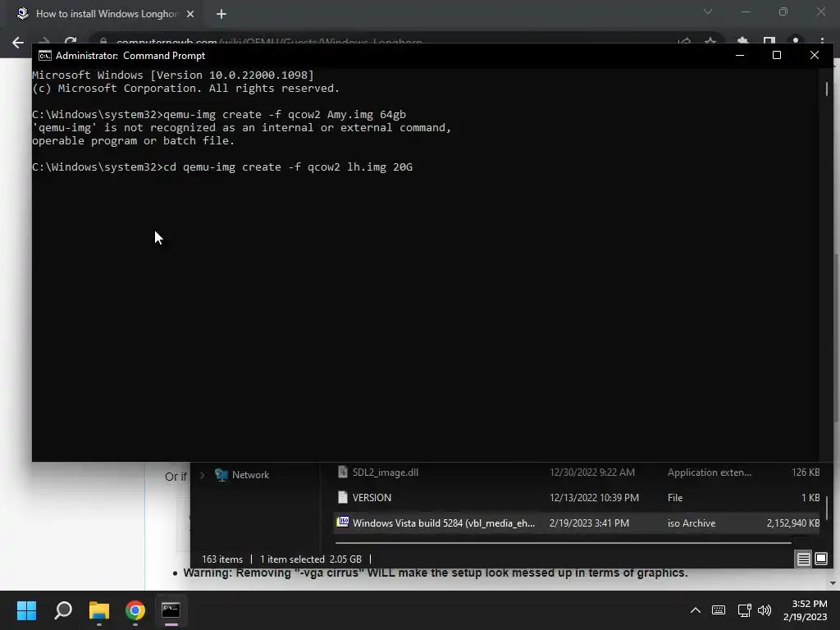This screenshot has width=840, height=630.
Task: Open network status tray icon
Action: [x=744, y=610]
